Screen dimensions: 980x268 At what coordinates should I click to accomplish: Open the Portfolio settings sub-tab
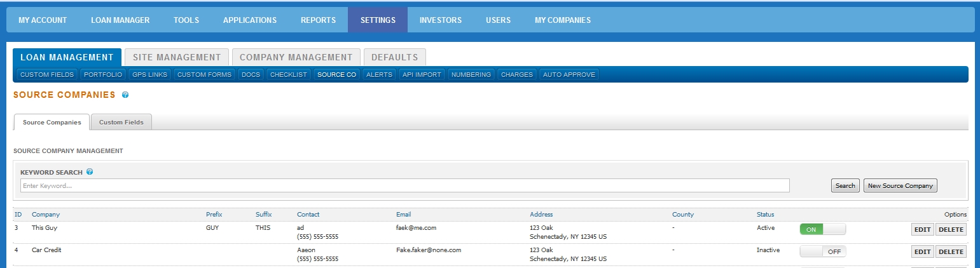pyautogui.click(x=103, y=75)
